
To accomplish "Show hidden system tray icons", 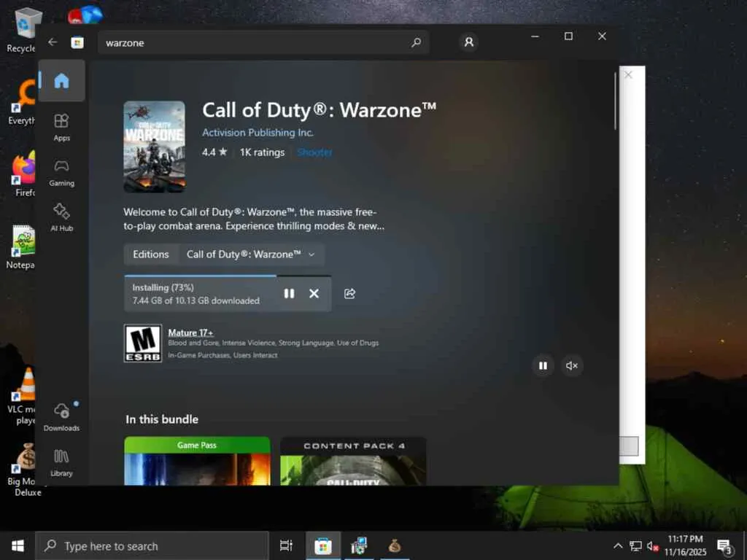I will pos(617,545).
